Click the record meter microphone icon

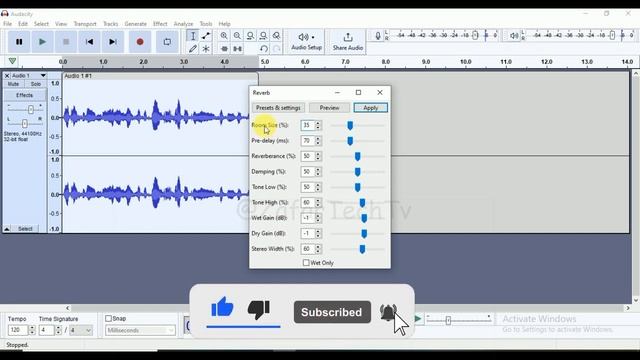coord(378,36)
